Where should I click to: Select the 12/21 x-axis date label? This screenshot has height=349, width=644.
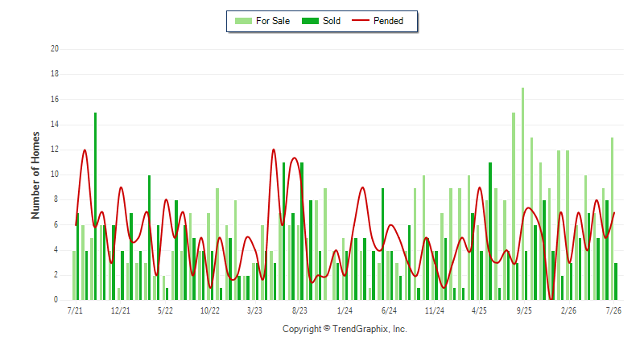[x=120, y=310]
